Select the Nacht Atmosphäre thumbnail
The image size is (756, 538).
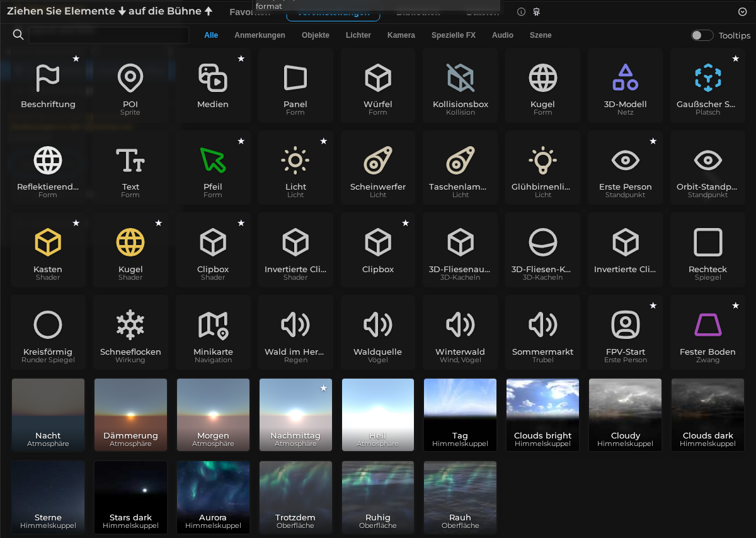48,415
